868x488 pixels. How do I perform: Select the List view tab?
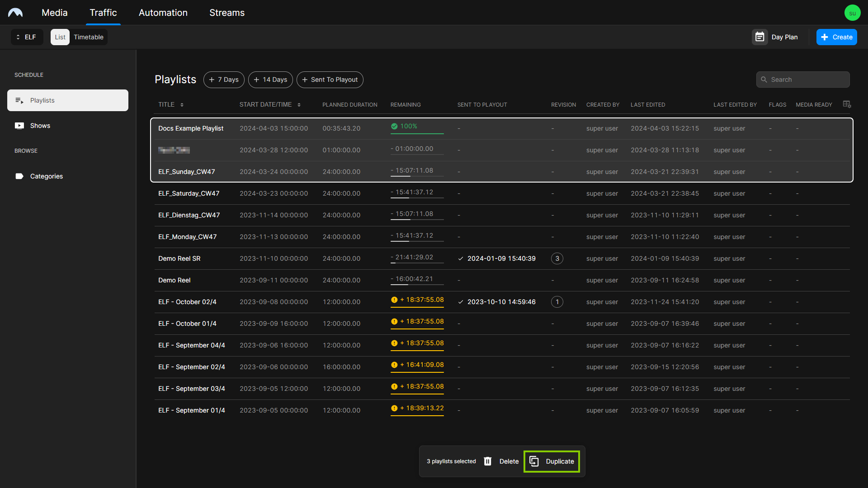click(60, 37)
